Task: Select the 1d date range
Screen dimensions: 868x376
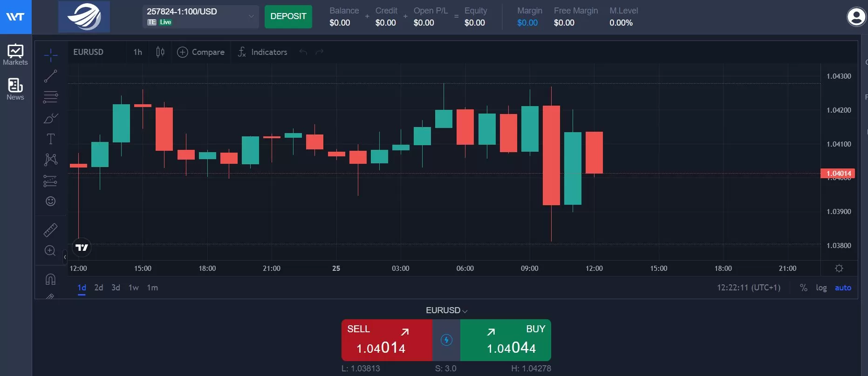Action: coord(82,288)
